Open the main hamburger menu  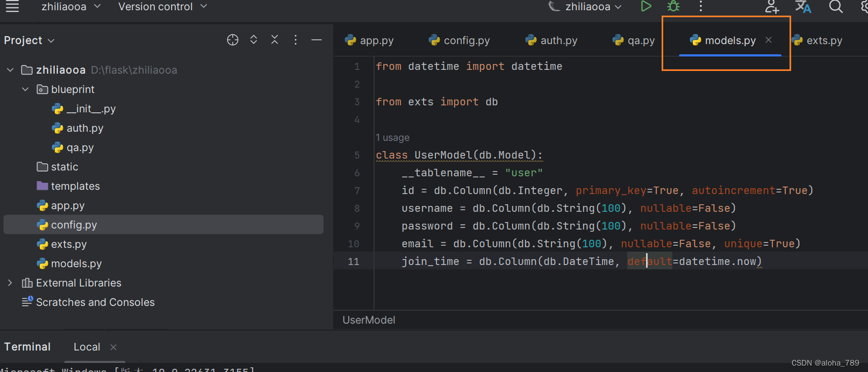coord(12,6)
